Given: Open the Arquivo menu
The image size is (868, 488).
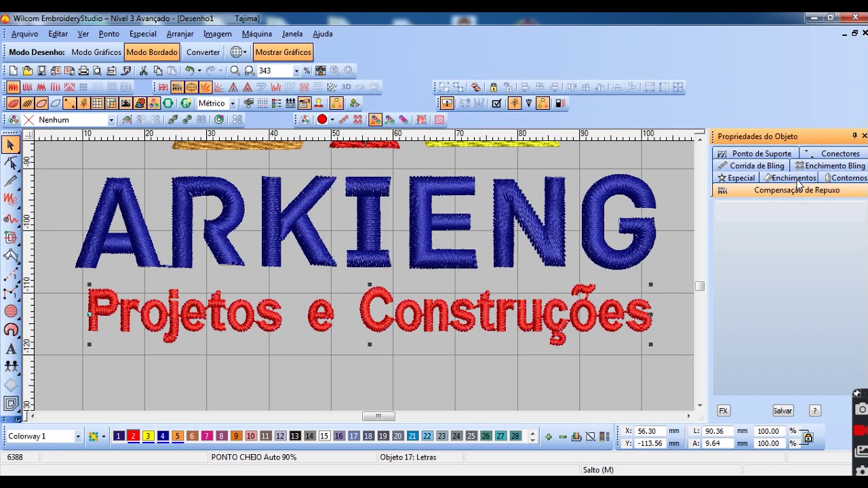Looking at the screenshot, I should click(x=24, y=34).
